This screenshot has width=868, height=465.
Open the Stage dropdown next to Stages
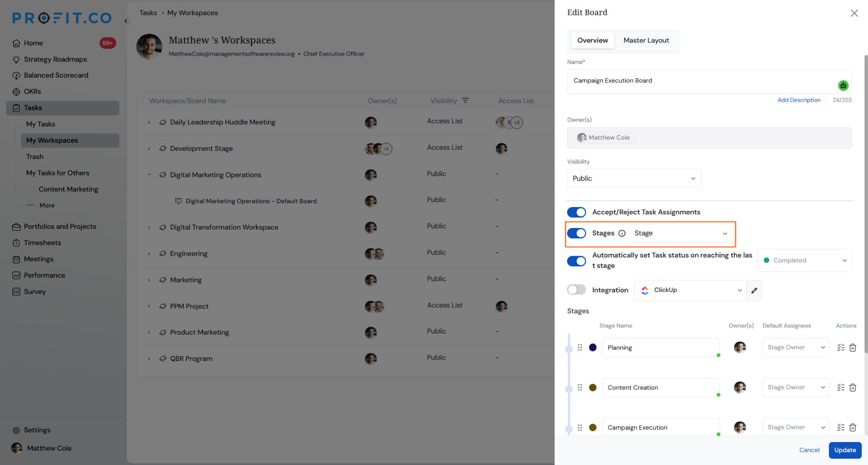pos(681,233)
